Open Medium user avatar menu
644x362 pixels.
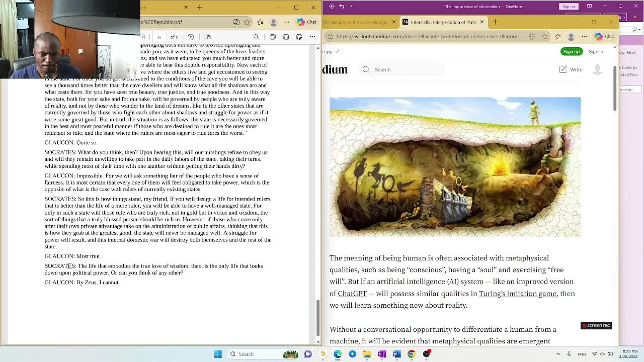tap(597, 70)
